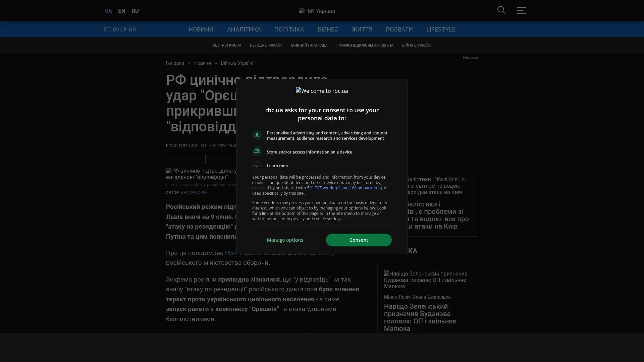
Task: Select the UA language option
Action: (108, 11)
